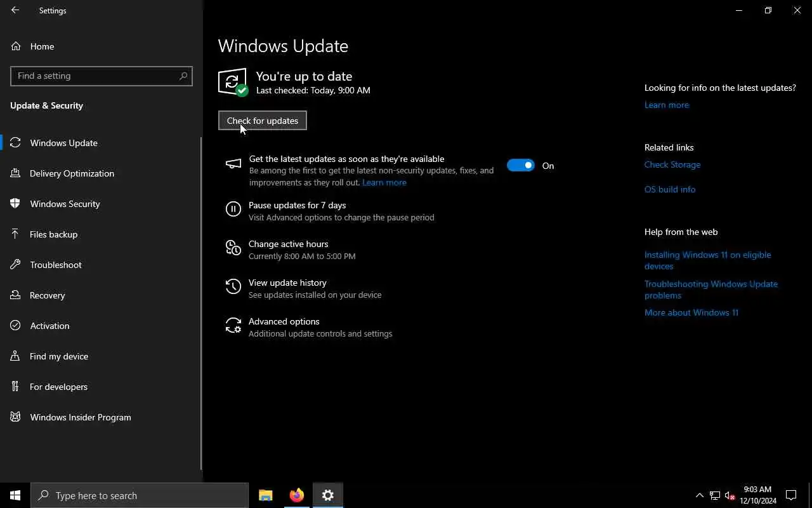Open Change active hours option
This screenshot has width=812, height=508.
point(301,250)
